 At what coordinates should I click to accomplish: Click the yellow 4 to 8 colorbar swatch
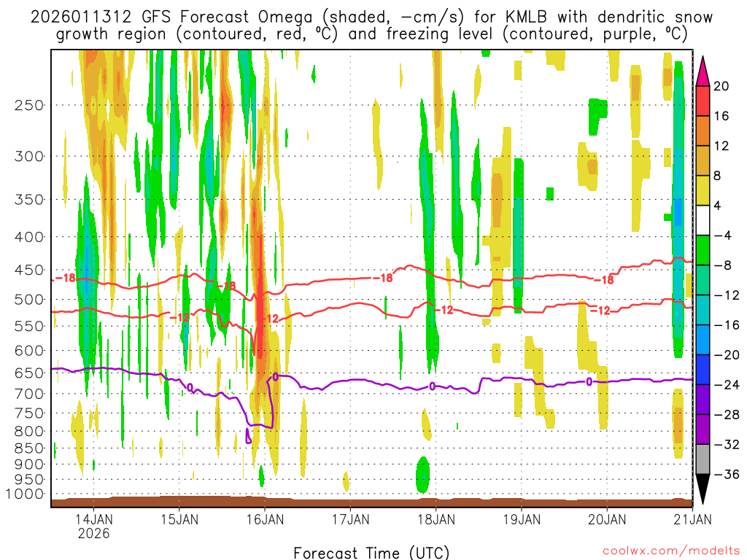click(703, 190)
